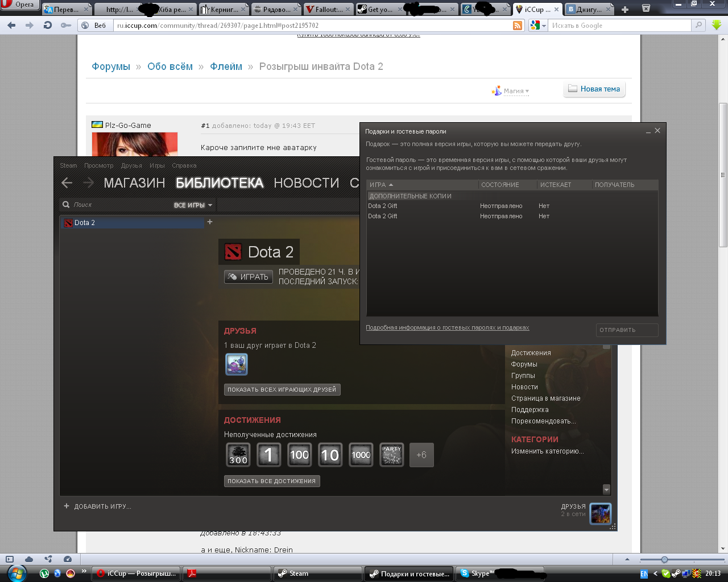Open the Достижения link in Steam's sidebar
The image size is (728, 582).
531,353
